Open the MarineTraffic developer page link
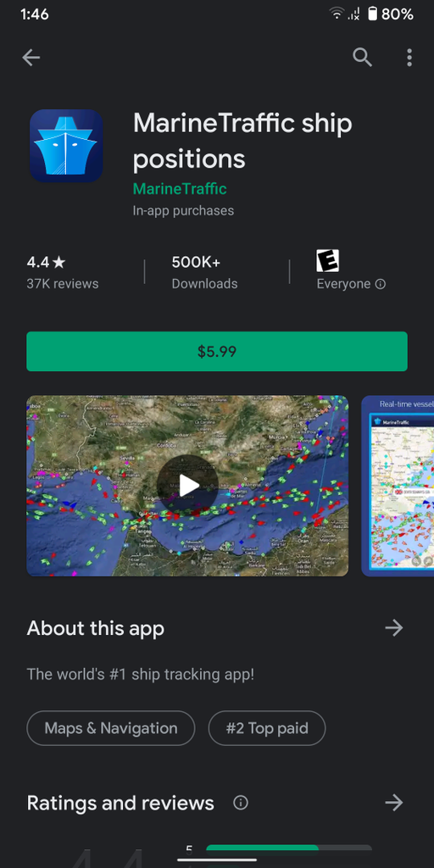Screen dimensions: 434x868 pos(180,189)
